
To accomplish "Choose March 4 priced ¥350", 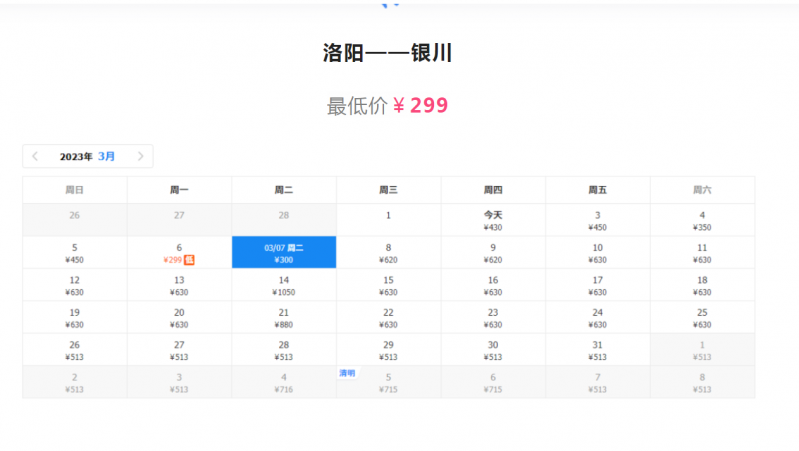I will (702, 221).
